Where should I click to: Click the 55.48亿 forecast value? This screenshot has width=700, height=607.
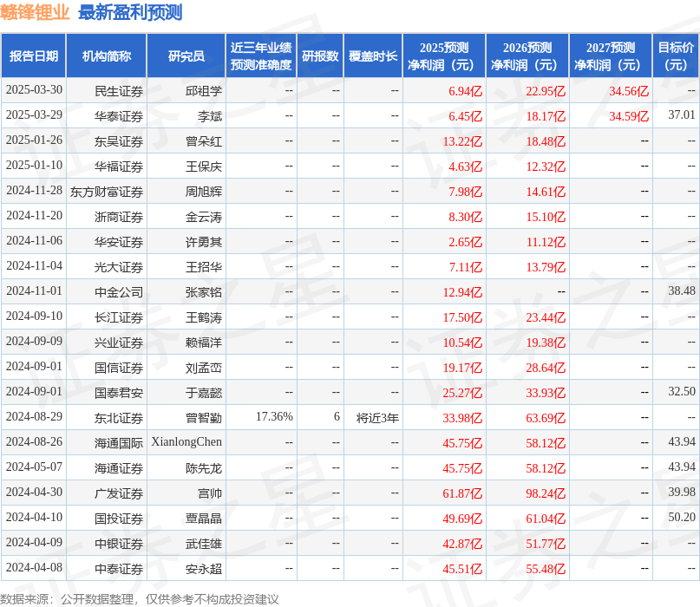tap(546, 569)
